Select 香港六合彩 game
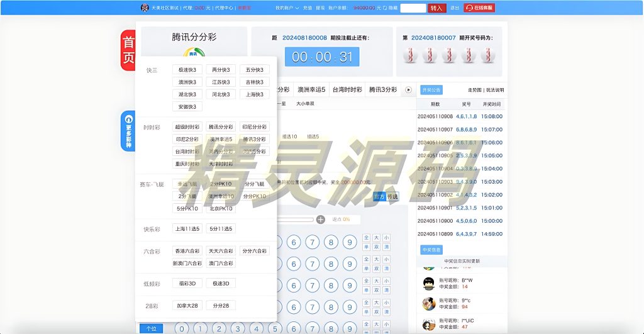The image size is (644, 334). 187,251
